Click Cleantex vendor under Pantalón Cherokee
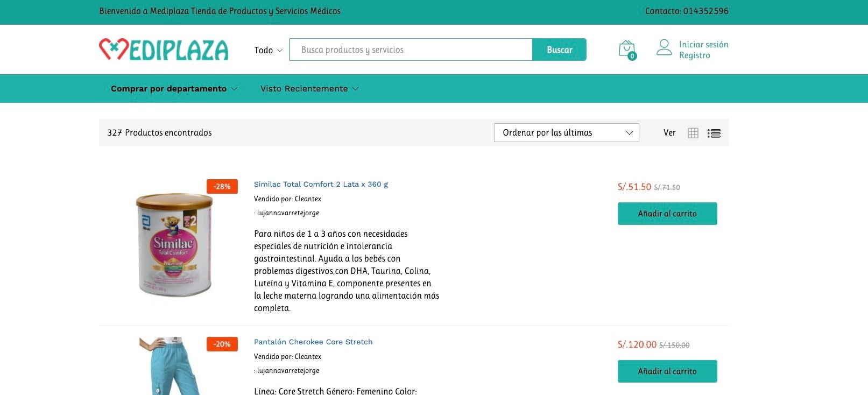Image resolution: width=868 pixels, height=395 pixels. (308, 357)
